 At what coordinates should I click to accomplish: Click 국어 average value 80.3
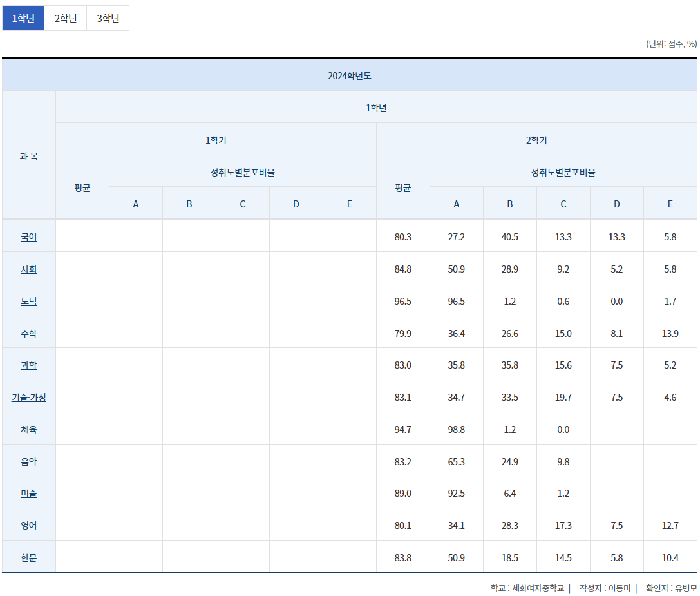click(402, 237)
